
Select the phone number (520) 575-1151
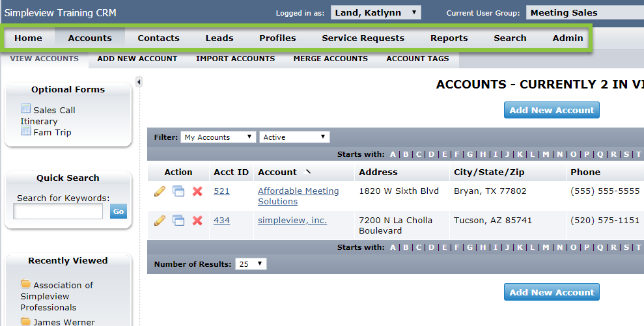click(605, 221)
